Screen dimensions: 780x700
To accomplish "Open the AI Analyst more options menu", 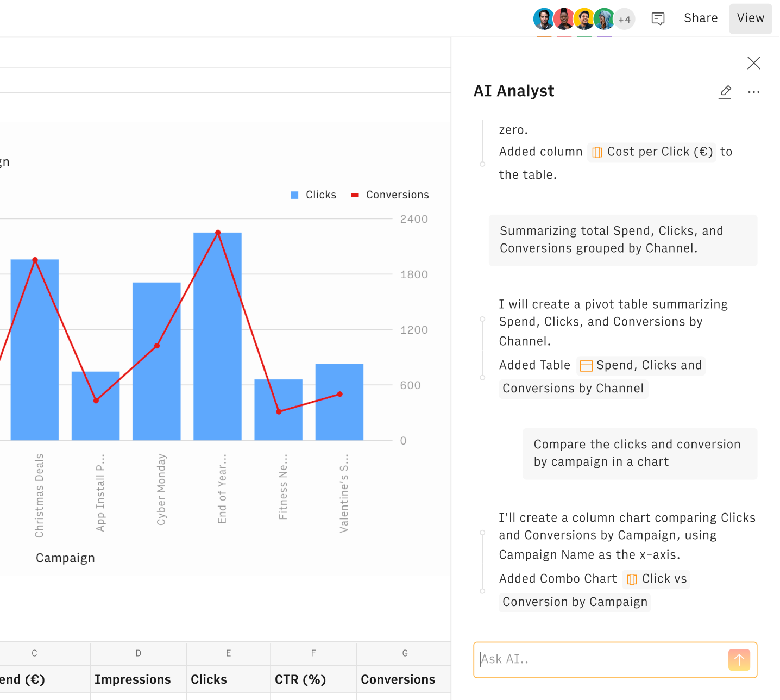I will [753, 92].
